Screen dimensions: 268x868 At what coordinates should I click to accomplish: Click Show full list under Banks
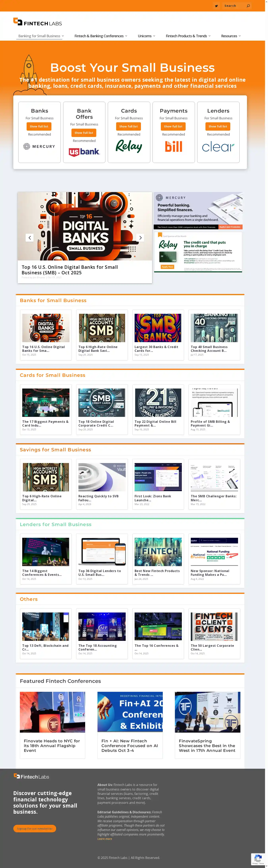(x=39, y=126)
